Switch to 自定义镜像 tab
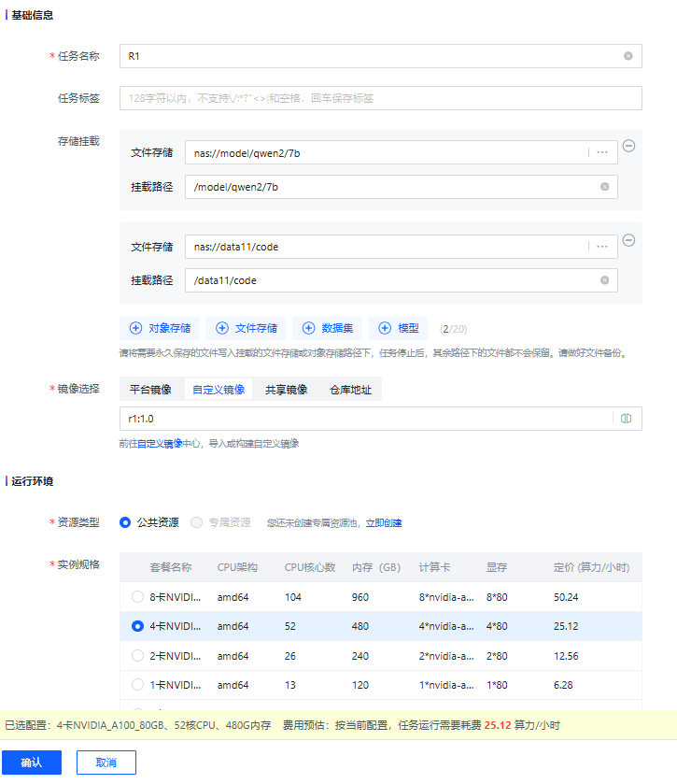 pos(219,390)
